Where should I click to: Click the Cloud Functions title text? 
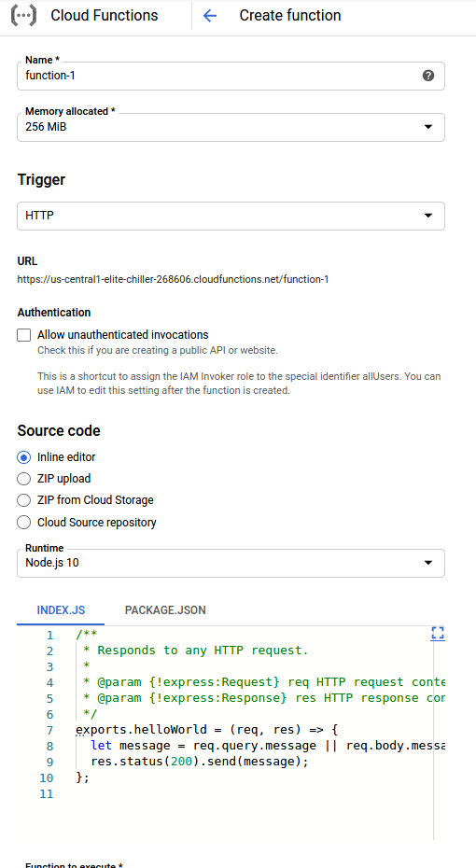(x=104, y=16)
